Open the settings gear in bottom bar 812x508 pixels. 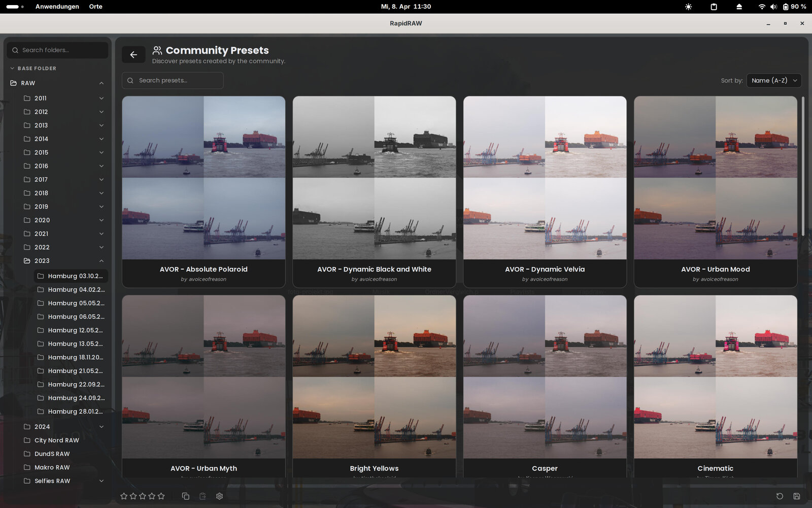[x=219, y=496]
